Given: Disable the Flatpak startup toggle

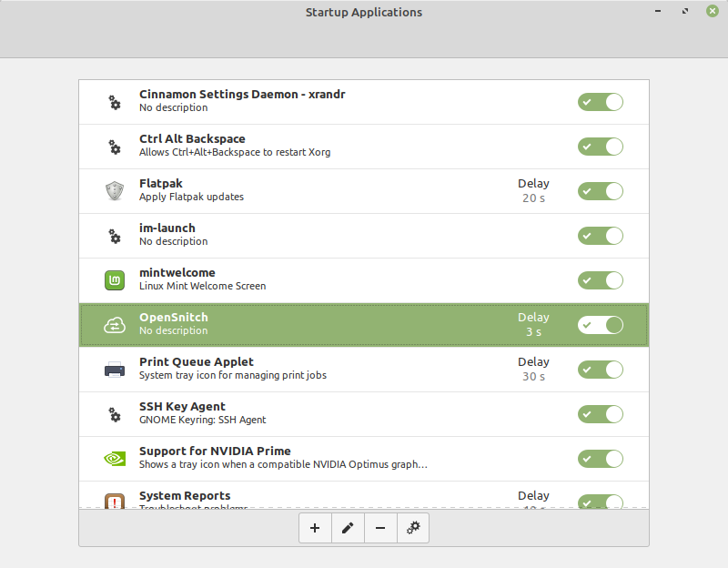Looking at the screenshot, I should pyautogui.click(x=600, y=191).
